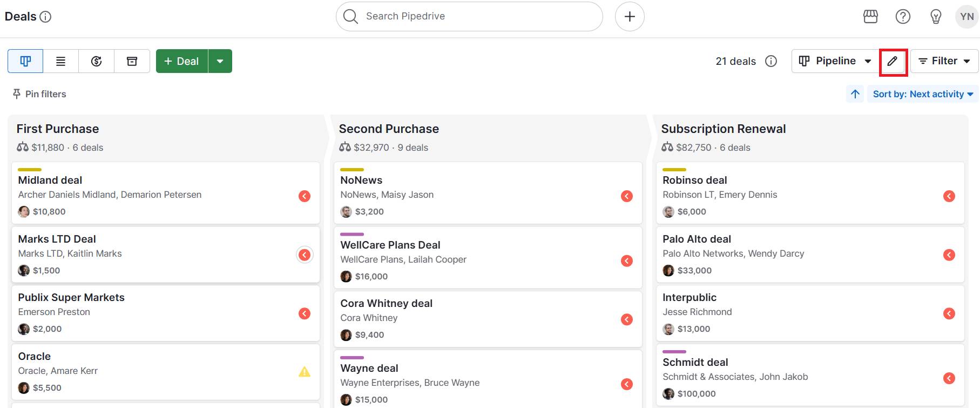Click info icon next to Deals title
The image size is (980, 408).
[46, 17]
